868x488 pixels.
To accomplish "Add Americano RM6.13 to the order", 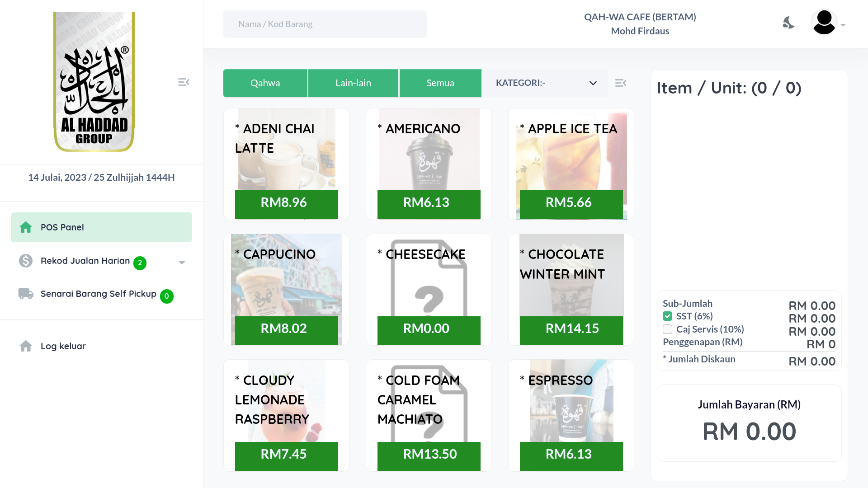I will 429,164.
